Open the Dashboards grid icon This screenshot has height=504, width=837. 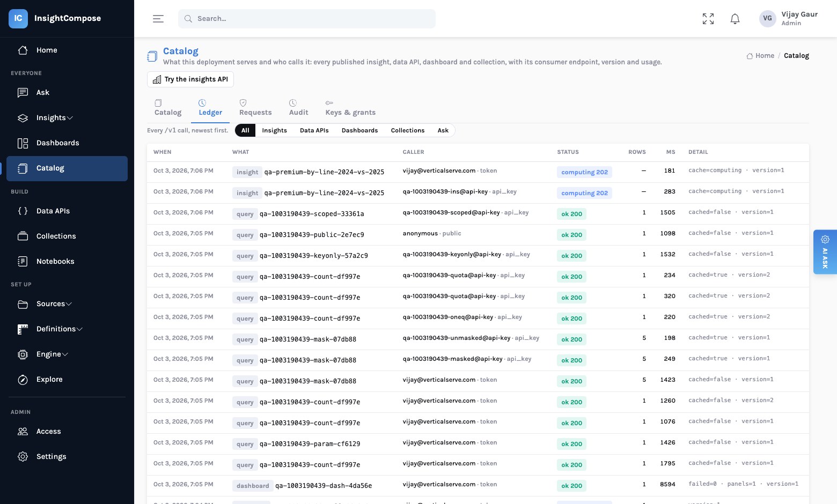(x=23, y=143)
